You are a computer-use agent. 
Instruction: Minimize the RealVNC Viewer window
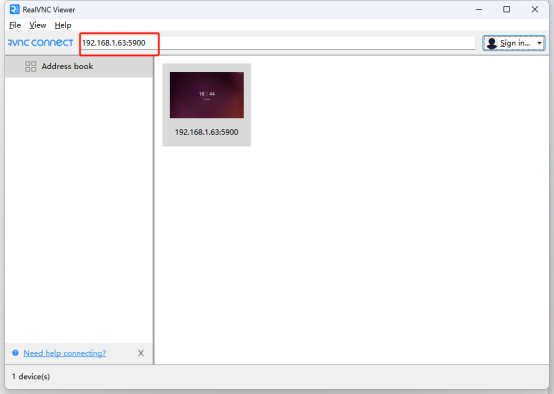(x=479, y=10)
